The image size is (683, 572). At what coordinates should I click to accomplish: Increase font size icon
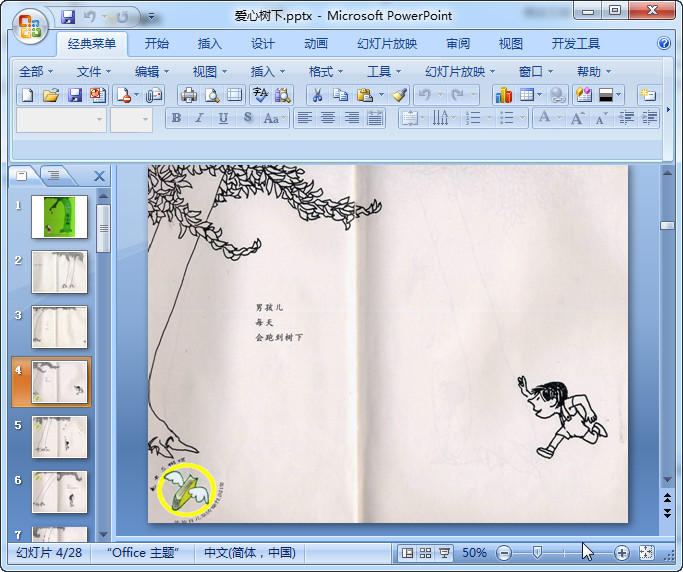pyautogui.click(x=578, y=118)
